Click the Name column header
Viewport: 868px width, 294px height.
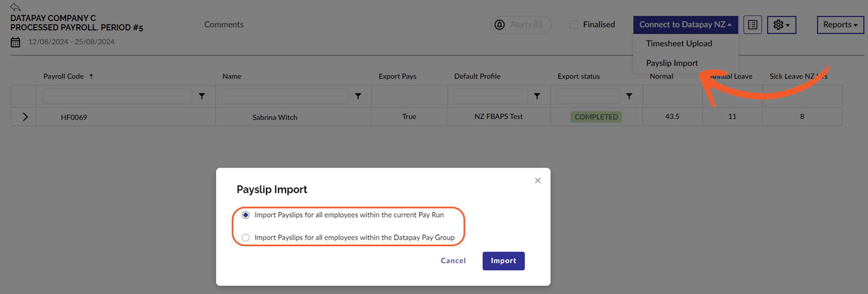tap(232, 76)
